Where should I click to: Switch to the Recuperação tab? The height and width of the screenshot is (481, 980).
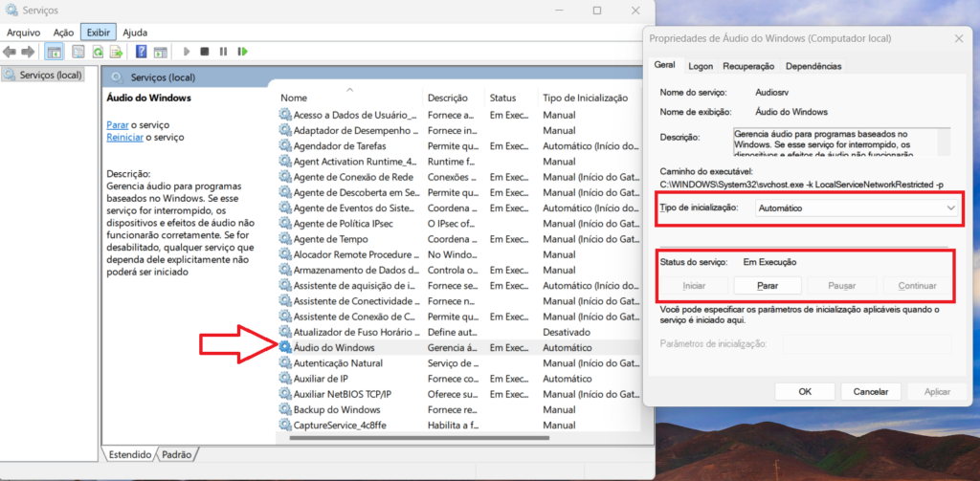(748, 66)
